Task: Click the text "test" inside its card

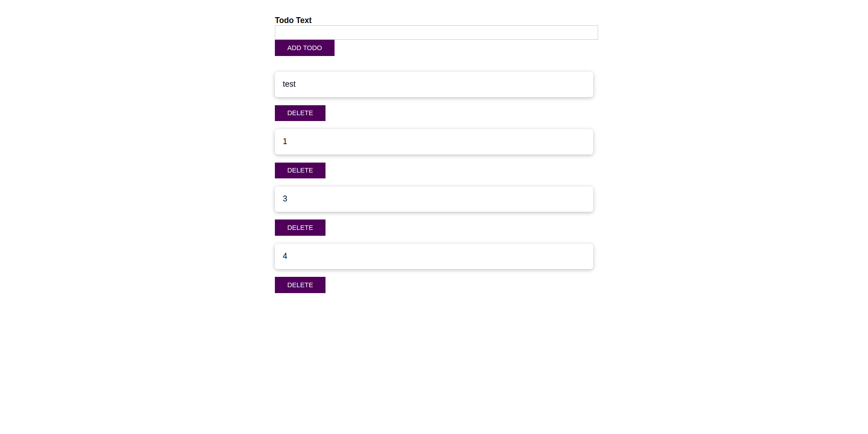Action: (x=289, y=84)
